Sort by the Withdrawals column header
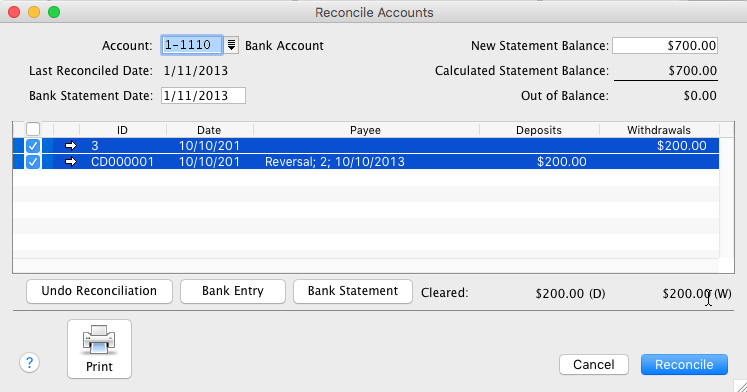Viewport: 747px width, 392px height. [x=659, y=130]
